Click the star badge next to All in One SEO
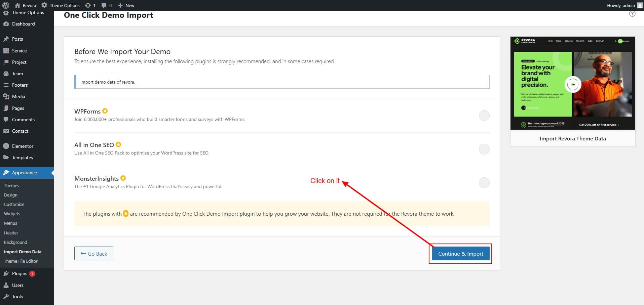The width and height of the screenshot is (644, 305). 118,144
